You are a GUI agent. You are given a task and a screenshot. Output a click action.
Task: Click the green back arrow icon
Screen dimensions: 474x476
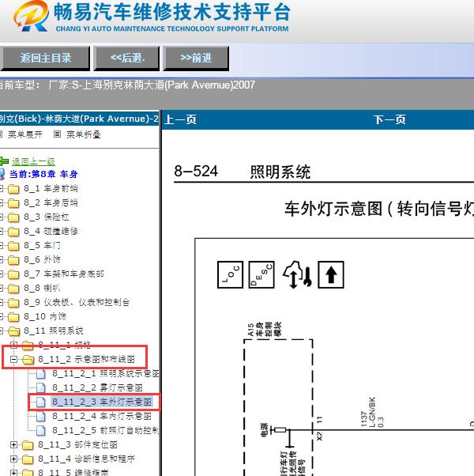coord(4,161)
